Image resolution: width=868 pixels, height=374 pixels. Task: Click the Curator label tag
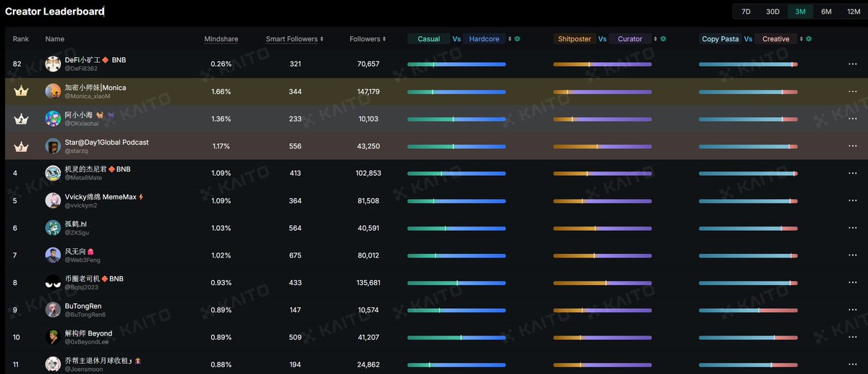(x=630, y=39)
